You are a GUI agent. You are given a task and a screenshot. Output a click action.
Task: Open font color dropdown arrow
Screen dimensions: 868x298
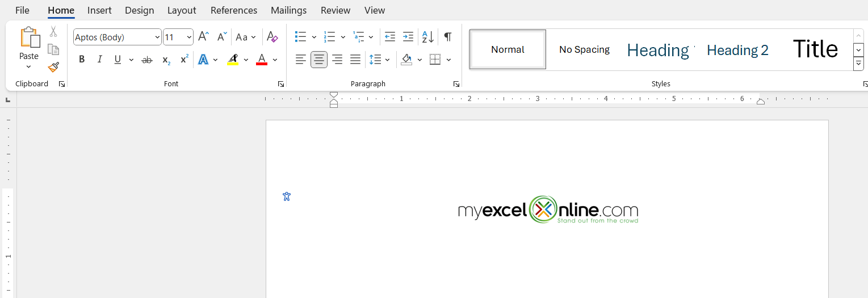pos(275,60)
